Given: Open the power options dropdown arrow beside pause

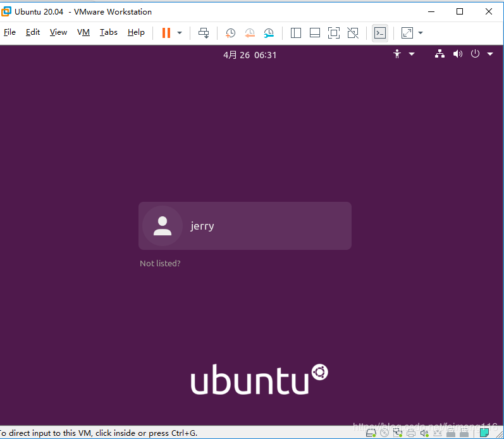Looking at the screenshot, I should pos(180,33).
